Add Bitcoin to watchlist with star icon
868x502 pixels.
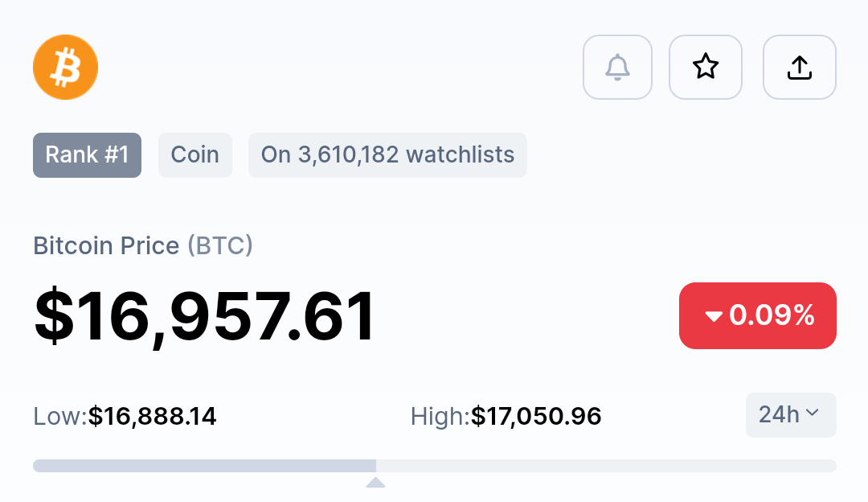coord(706,67)
